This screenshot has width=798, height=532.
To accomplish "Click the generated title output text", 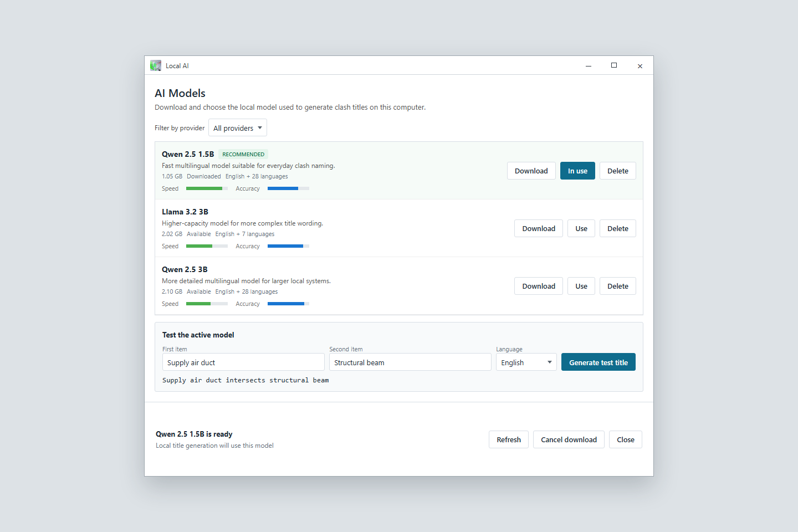I will pyautogui.click(x=245, y=380).
